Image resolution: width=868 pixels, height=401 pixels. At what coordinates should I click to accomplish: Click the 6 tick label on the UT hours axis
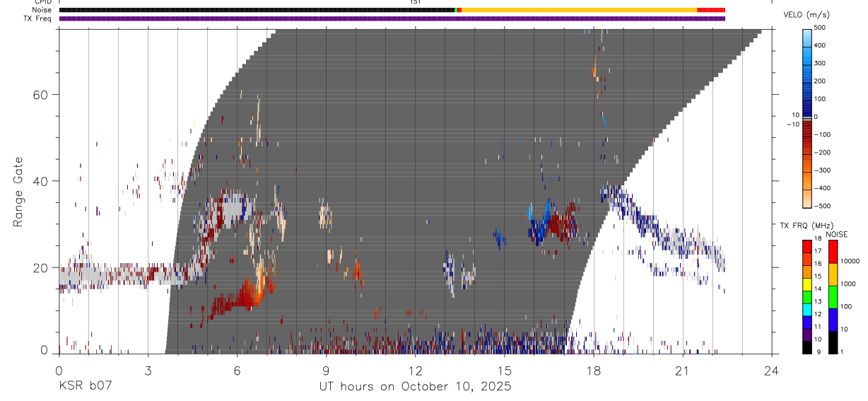pos(237,371)
